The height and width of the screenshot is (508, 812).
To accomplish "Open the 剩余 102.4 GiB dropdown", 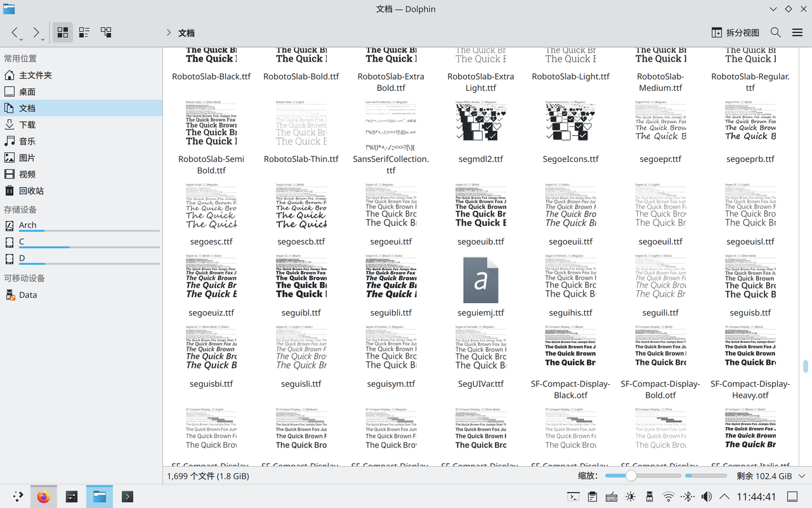I will [771, 476].
